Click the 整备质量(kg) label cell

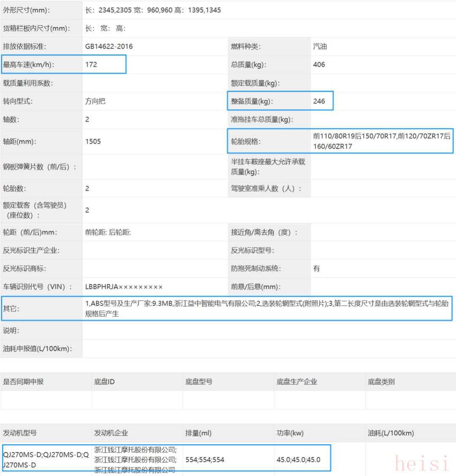[x=252, y=101]
